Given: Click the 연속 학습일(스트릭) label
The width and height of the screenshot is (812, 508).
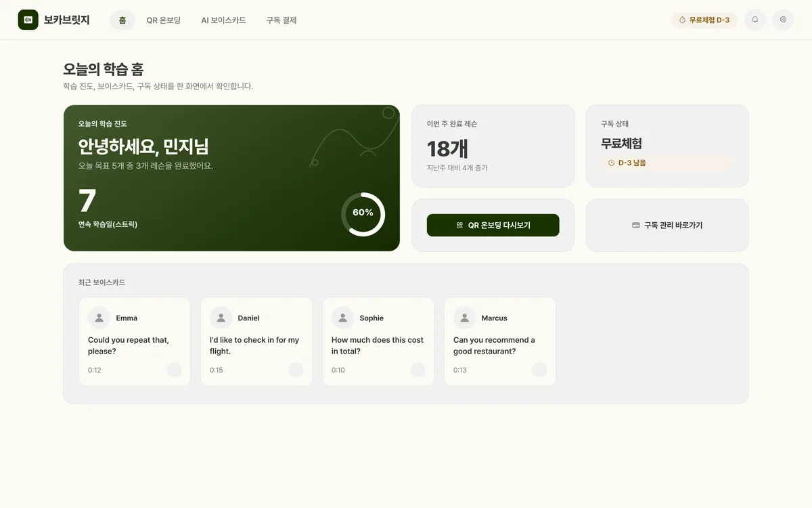Looking at the screenshot, I should [108, 224].
